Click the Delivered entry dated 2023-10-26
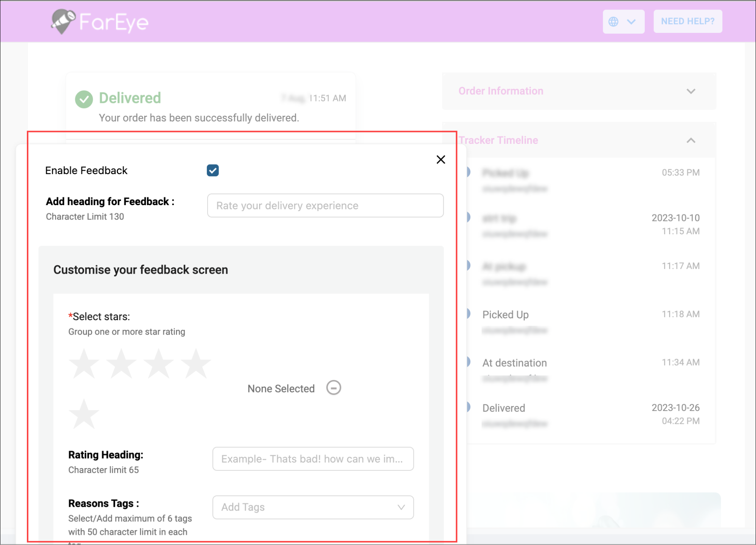Image resolution: width=756 pixels, height=545 pixels. [x=503, y=408]
